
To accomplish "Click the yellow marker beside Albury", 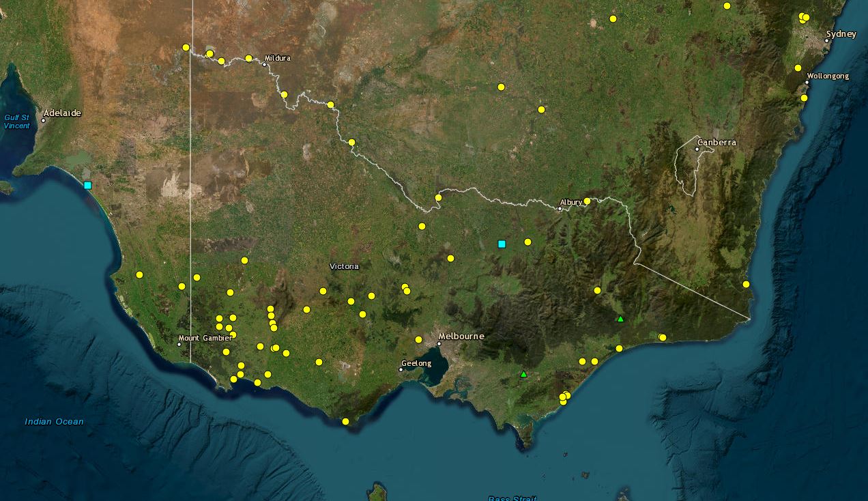I will coord(587,201).
